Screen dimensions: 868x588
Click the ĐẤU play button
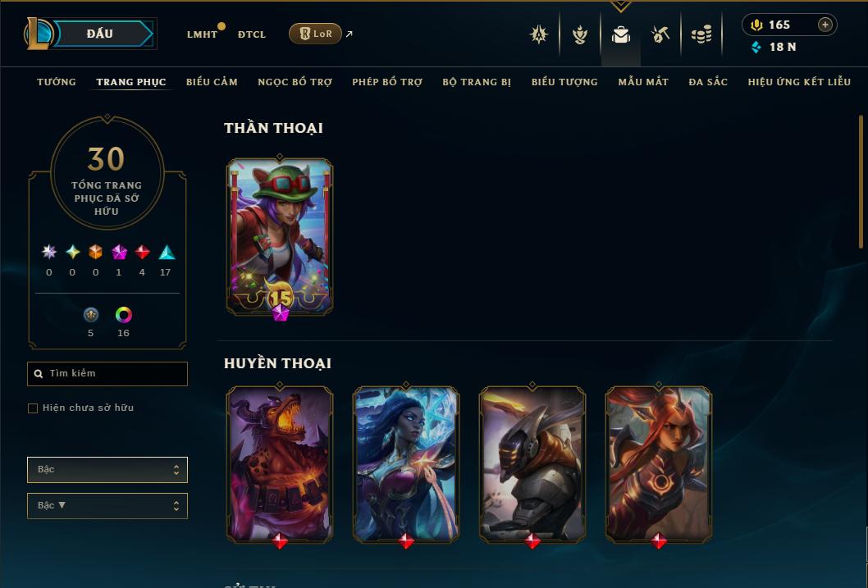(101, 34)
